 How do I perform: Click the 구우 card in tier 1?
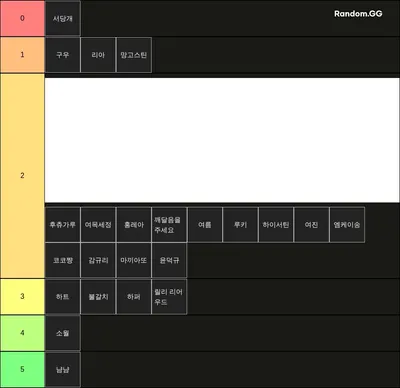pyautogui.click(x=63, y=55)
